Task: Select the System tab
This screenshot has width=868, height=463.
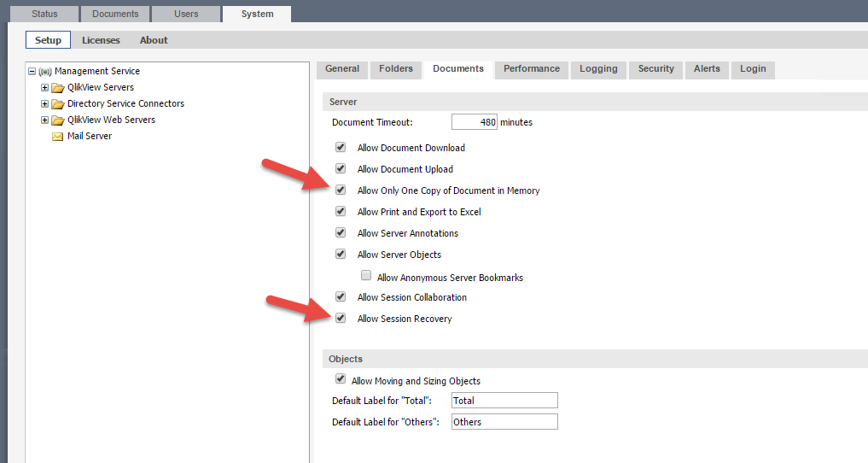Action: (x=257, y=14)
